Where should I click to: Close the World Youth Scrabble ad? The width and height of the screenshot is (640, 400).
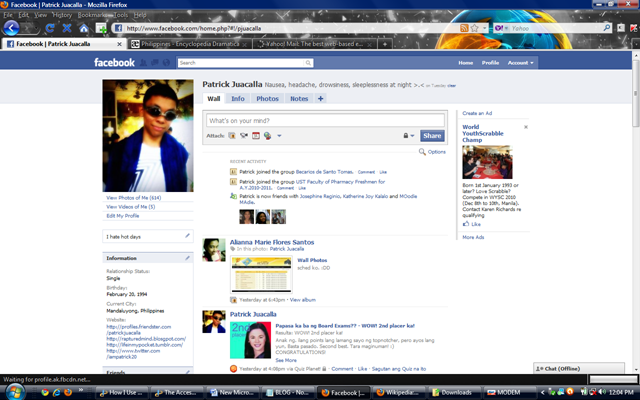pos(526,127)
